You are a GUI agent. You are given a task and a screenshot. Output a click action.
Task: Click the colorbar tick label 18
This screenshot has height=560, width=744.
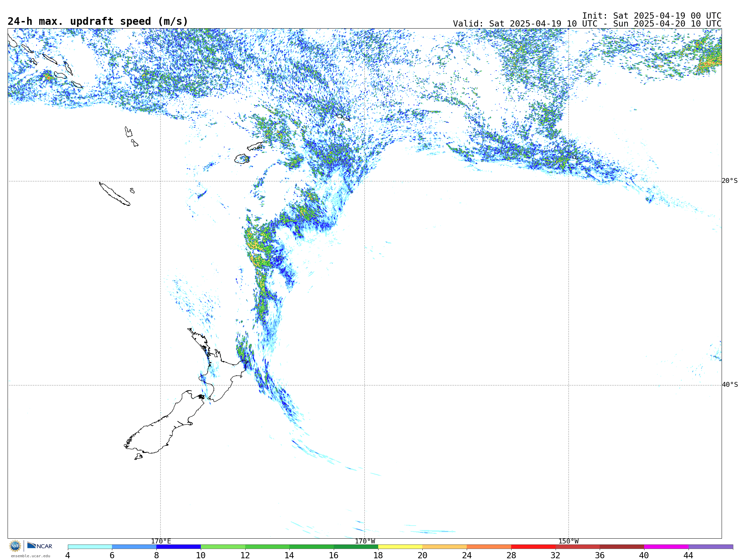pos(378,555)
